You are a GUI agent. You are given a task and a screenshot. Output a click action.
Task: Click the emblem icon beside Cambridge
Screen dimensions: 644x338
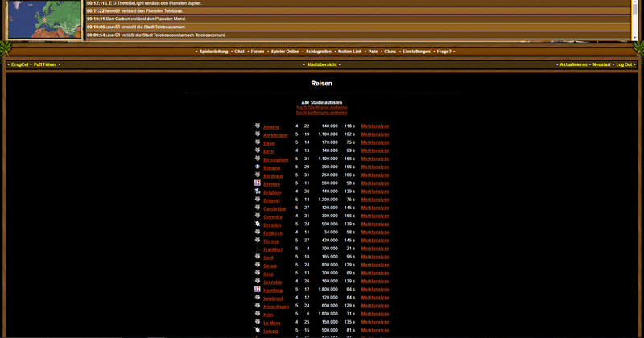coord(258,208)
